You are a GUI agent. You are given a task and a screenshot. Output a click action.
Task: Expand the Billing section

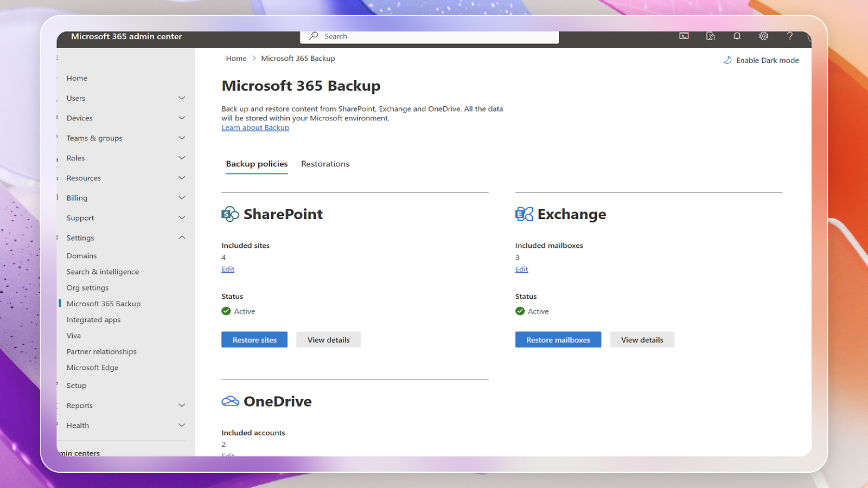tap(182, 198)
